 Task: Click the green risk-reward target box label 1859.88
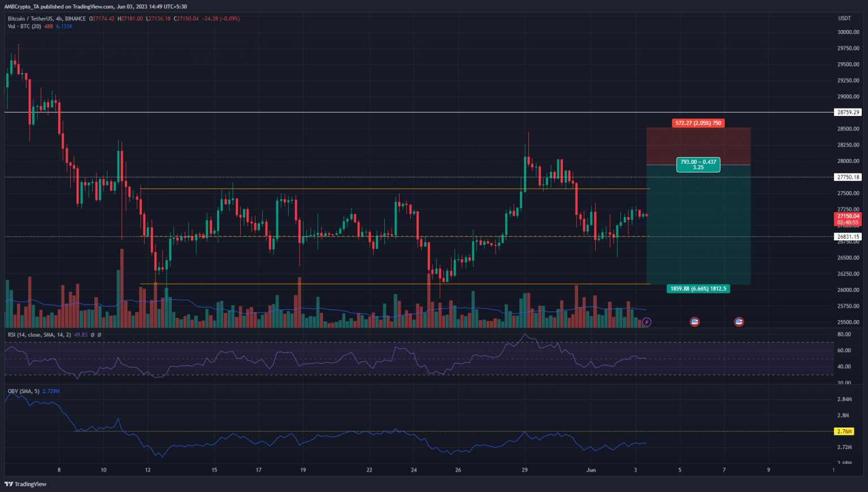tap(698, 289)
